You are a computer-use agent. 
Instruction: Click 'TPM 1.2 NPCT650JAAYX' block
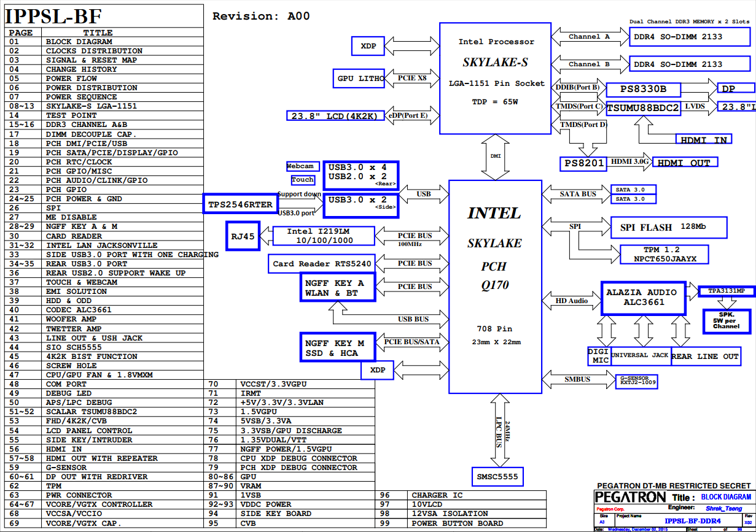[666, 254]
